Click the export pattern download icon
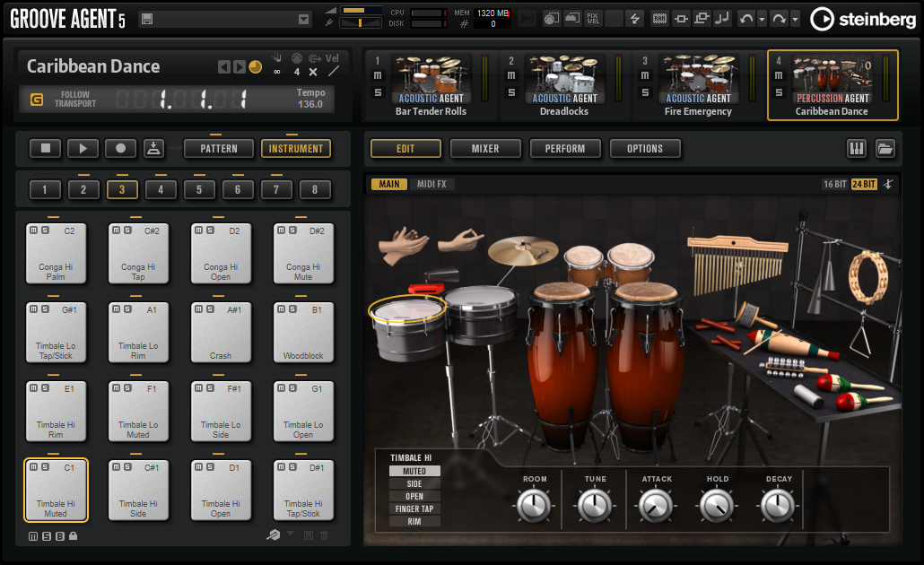Screen dimensions: 924x565 153,149
